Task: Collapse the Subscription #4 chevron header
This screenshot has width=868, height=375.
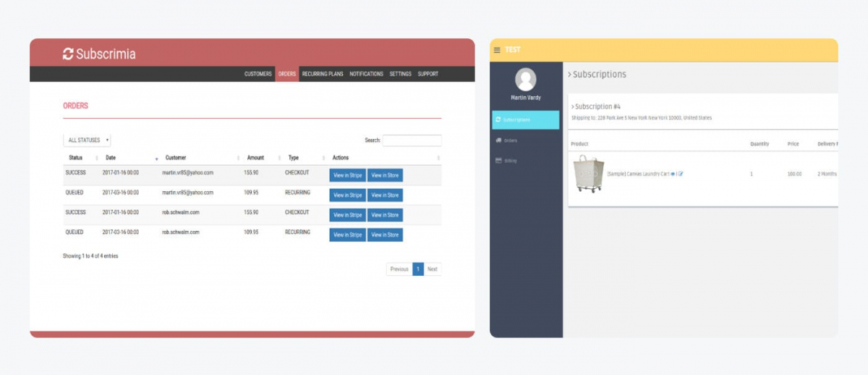Action: (596, 106)
